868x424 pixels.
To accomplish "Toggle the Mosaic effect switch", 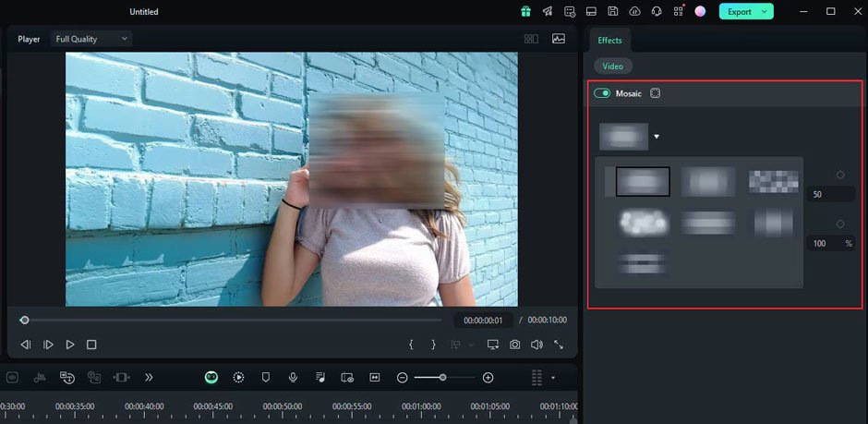I will click(x=602, y=93).
